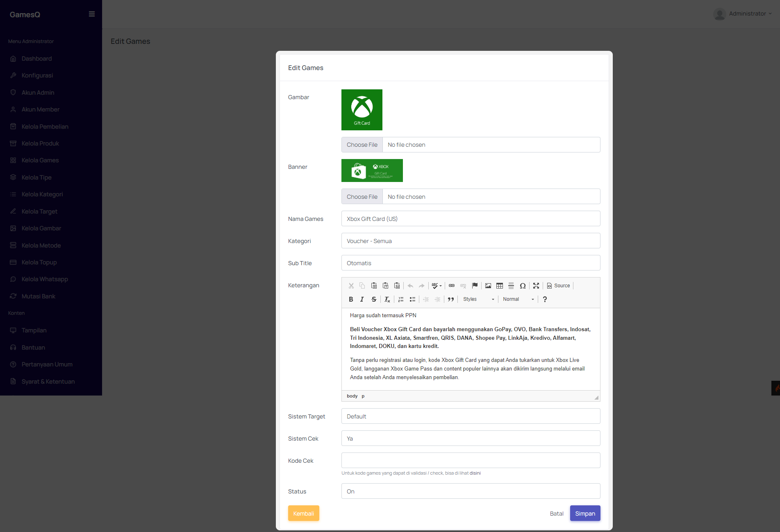Viewport: 780px width, 532px height.
Task: Click Paste as plain text icon
Action: tap(385, 286)
